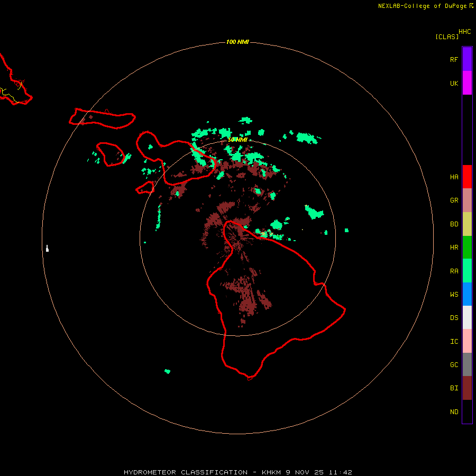Viewport: 476px width, 476px height.
Task: Click the GR legend color swatch
Action: (467, 200)
